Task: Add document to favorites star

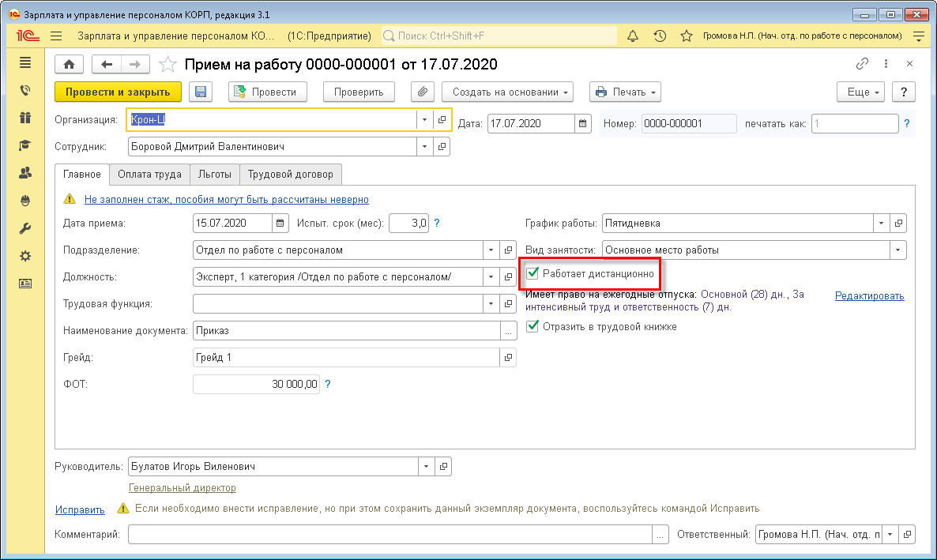Action: [167, 65]
